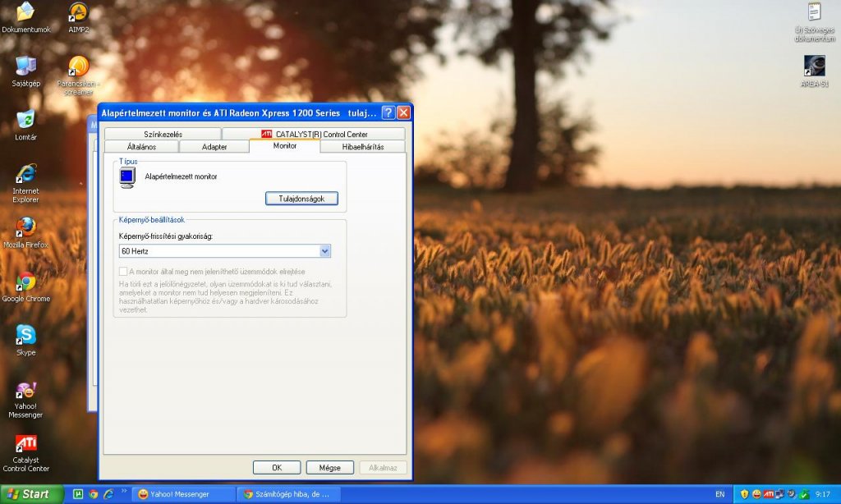Click the green checkmark tray icon
Viewport: 841px width, 504px height.
[x=804, y=494]
